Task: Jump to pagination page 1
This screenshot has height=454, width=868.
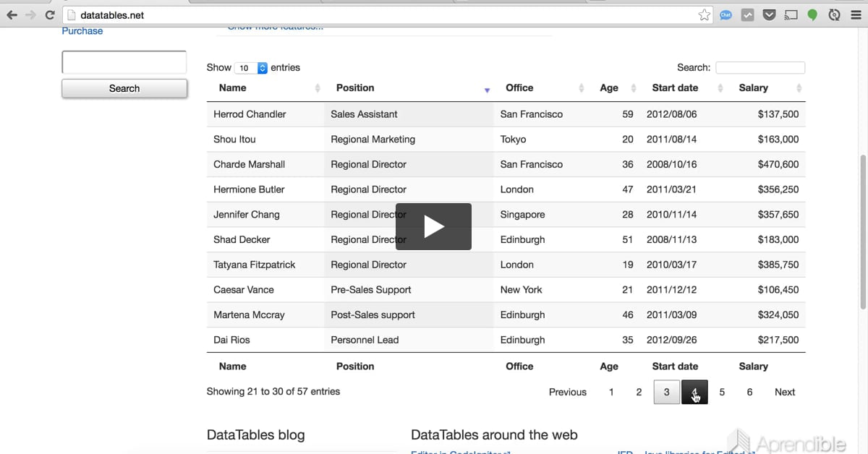Action: 611,392
